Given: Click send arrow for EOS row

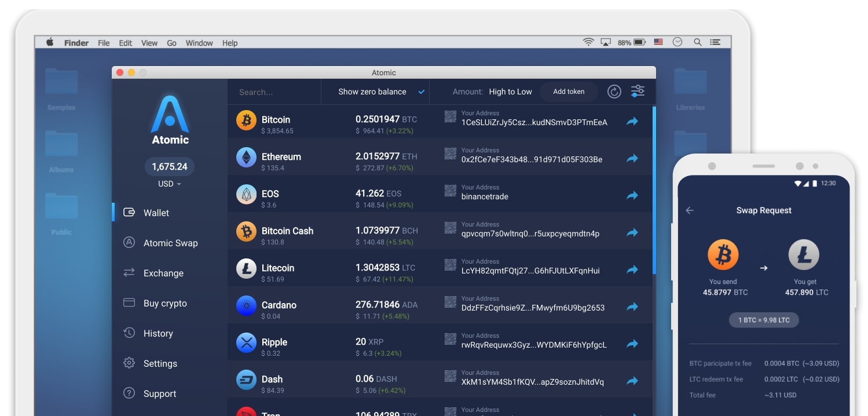Looking at the screenshot, I should [632, 195].
